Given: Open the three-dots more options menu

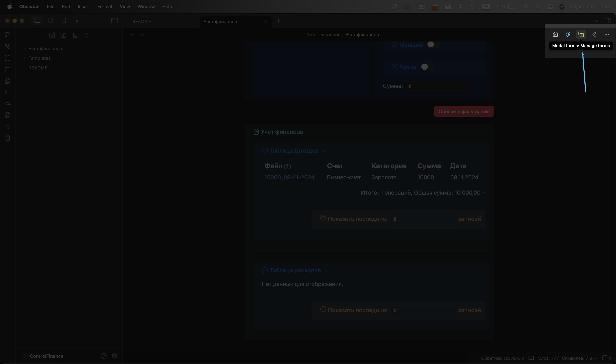Looking at the screenshot, I should pyautogui.click(x=606, y=35).
